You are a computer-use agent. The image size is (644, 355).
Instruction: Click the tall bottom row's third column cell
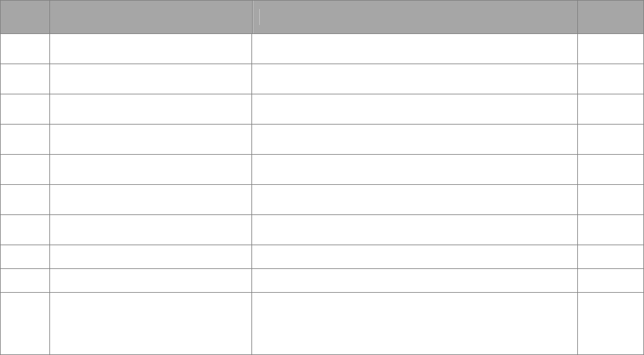click(414, 324)
